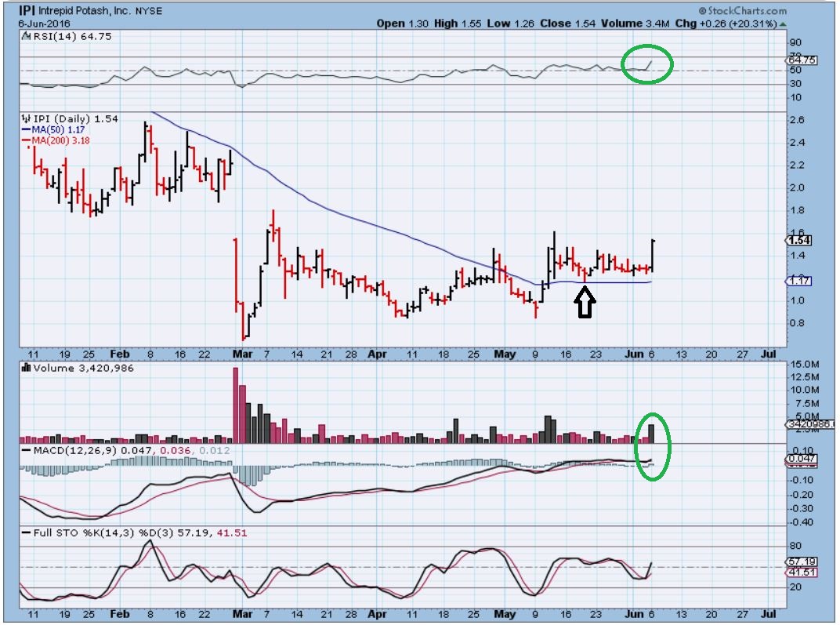Click the 64.75 RSI value tag on axis
The height and width of the screenshot is (625, 840).
(802, 60)
